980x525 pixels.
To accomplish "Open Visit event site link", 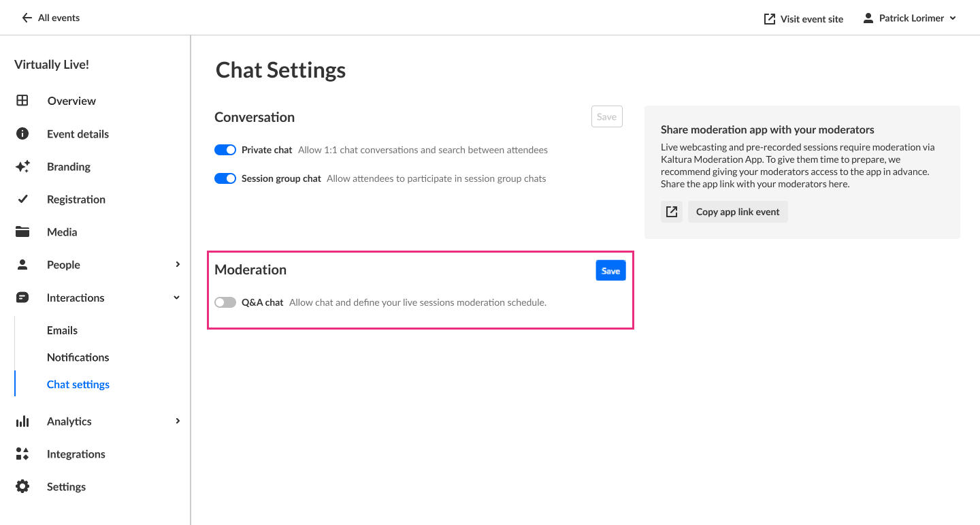I will (x=804, y=19).
